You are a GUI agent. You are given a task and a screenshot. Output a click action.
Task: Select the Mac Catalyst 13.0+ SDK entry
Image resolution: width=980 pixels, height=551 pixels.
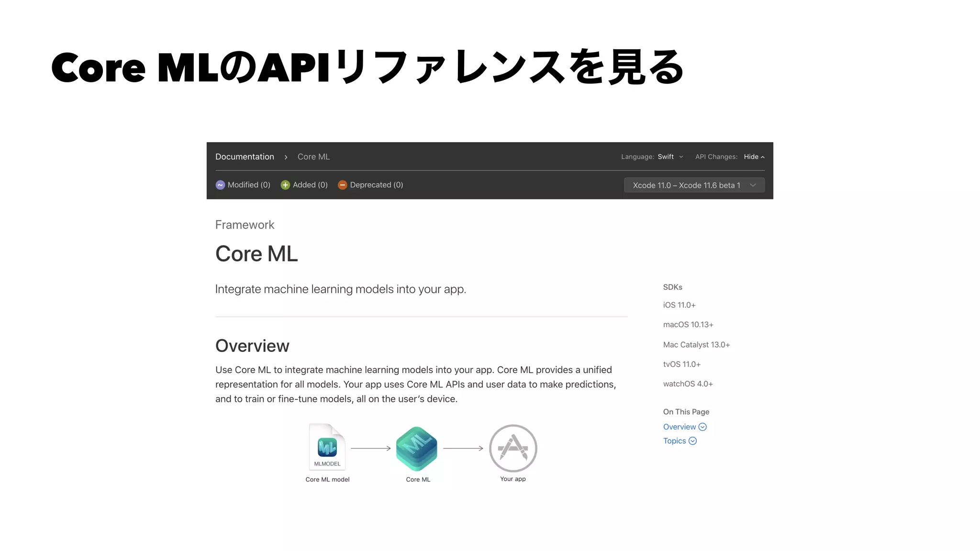696,345
